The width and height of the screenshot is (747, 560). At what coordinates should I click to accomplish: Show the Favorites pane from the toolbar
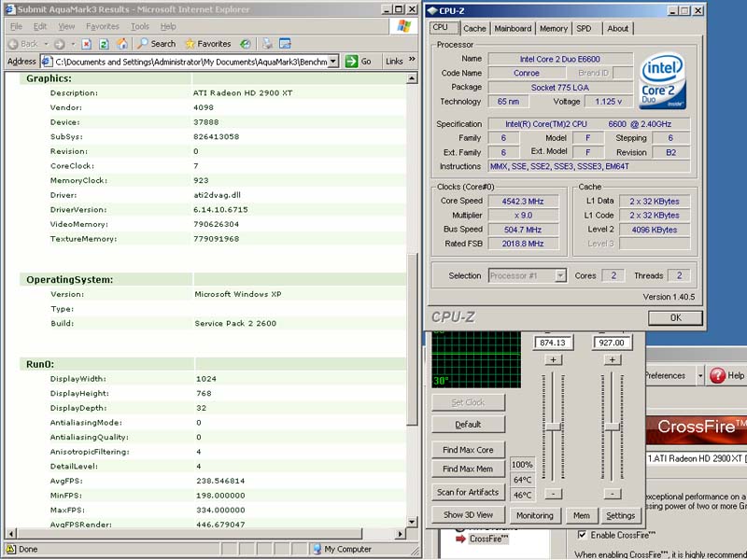pos(207,44)
